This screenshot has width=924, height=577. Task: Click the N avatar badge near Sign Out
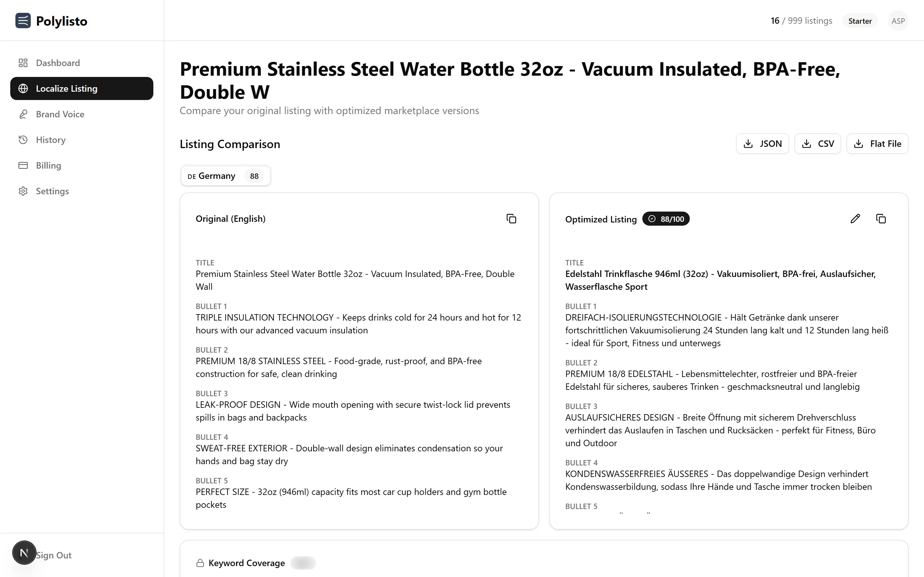[x=24, y=553]
